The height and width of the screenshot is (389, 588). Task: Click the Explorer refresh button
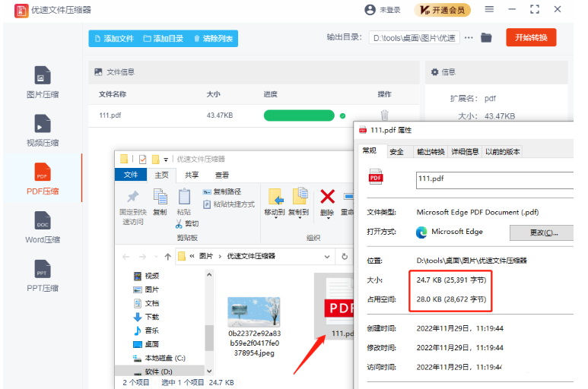click(x=345, y=257)
